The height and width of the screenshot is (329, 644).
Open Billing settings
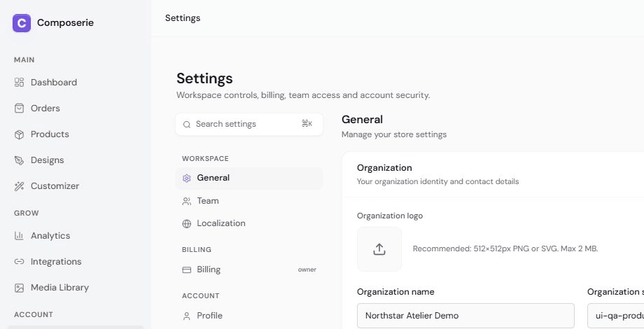[x=249, y=270]
